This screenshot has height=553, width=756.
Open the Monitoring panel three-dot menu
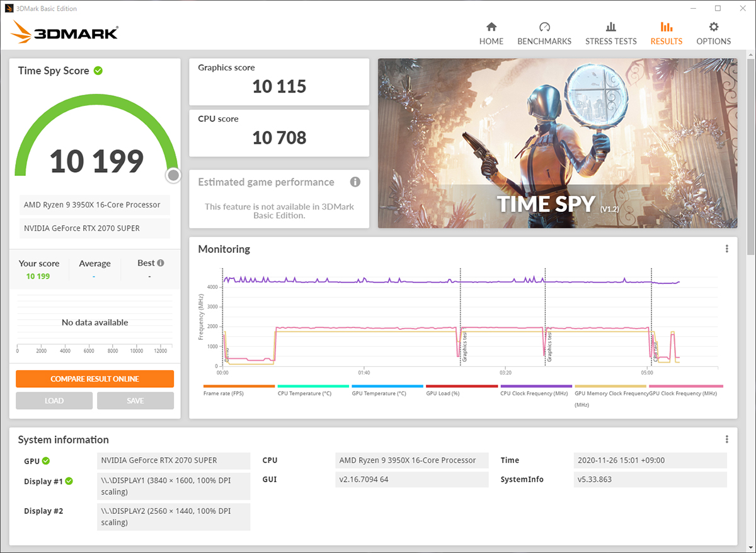click(727, 249)
